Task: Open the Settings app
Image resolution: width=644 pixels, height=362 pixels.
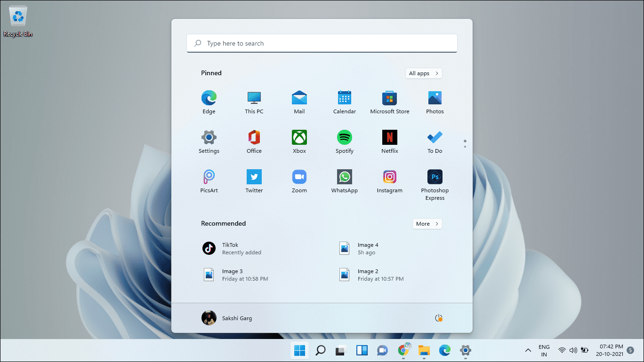Action: [209, 139]
